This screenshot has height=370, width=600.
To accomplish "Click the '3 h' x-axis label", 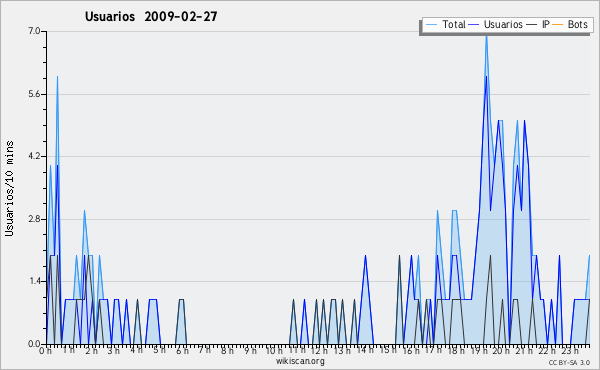I will click(x=114, y=351).
